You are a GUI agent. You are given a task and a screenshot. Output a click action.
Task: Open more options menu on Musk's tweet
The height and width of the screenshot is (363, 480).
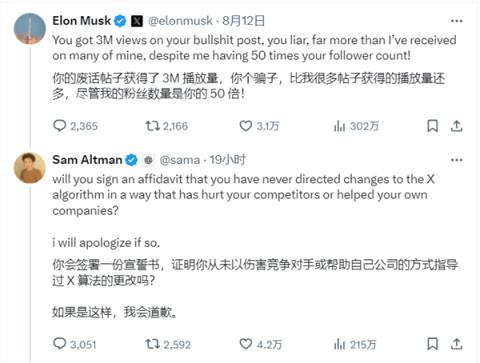pyautogui.click(x=456, y=21)
